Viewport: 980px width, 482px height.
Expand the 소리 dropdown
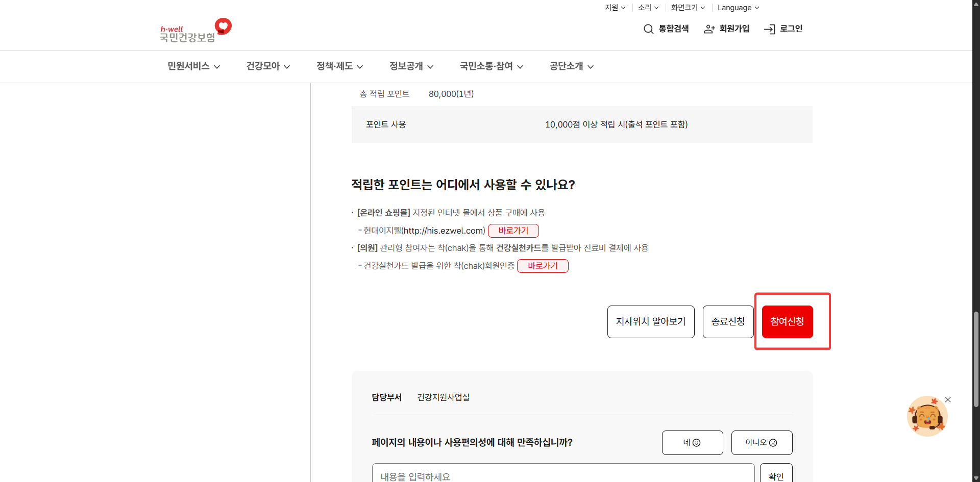tap(647, 7)
